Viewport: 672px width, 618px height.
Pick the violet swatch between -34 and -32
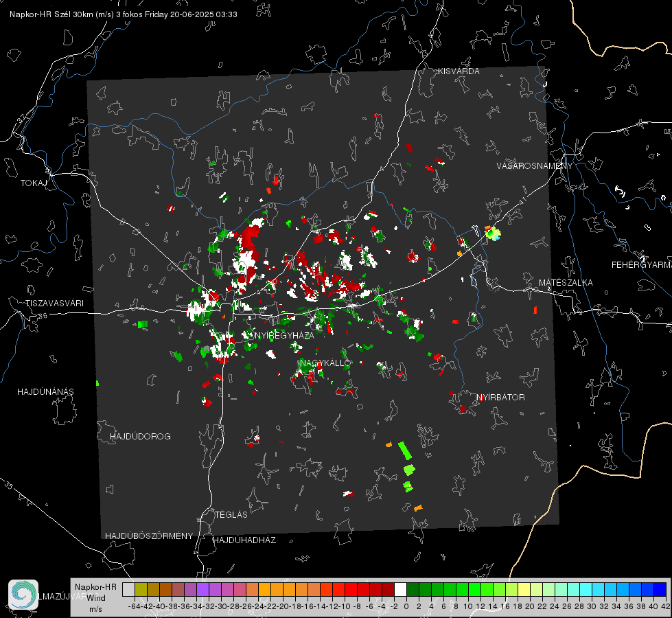point(202,589)
